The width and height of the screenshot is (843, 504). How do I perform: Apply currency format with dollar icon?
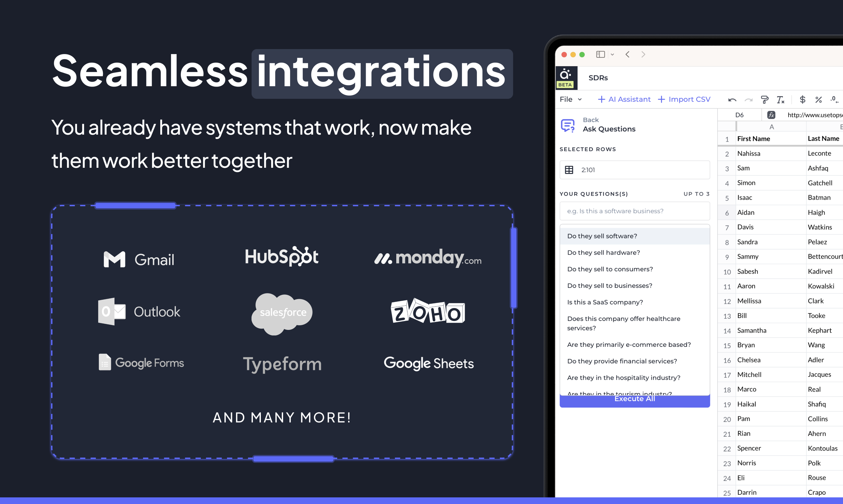pos(803,99)
